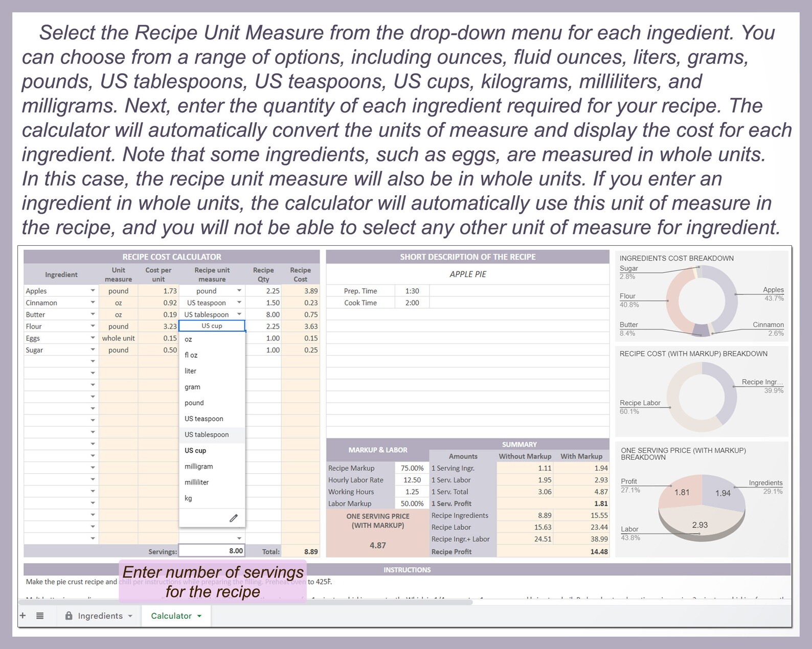812x649 pixels.
Task: Switch to the Calculator sheet tab
Action: coord(176,616)
